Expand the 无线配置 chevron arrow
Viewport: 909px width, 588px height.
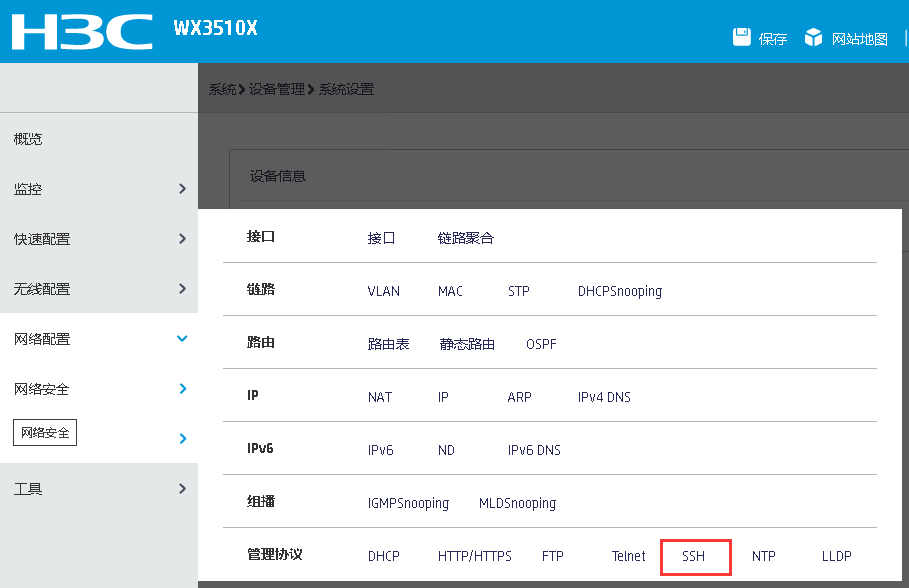pos(182,288)
